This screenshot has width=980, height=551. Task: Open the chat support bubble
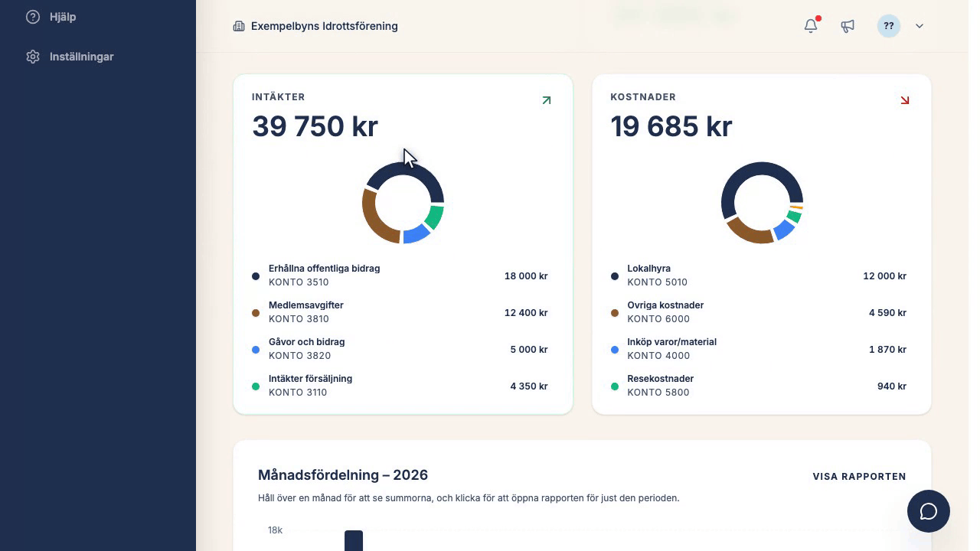[929, 511]
